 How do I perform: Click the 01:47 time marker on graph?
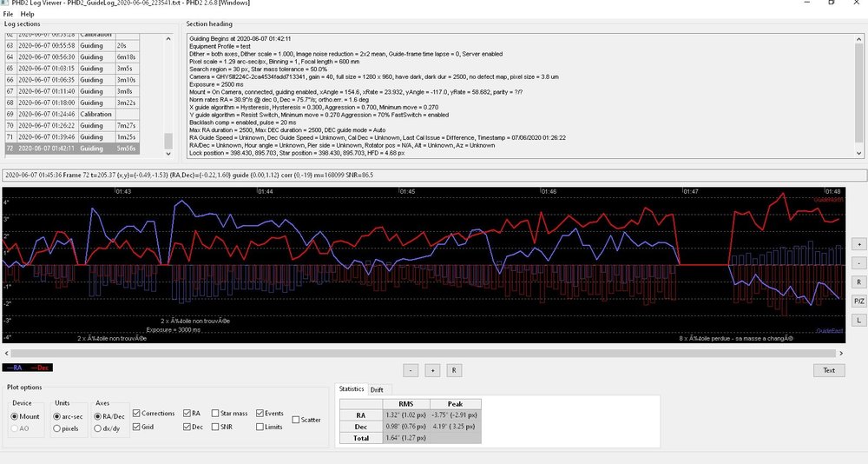coord(691,191)
